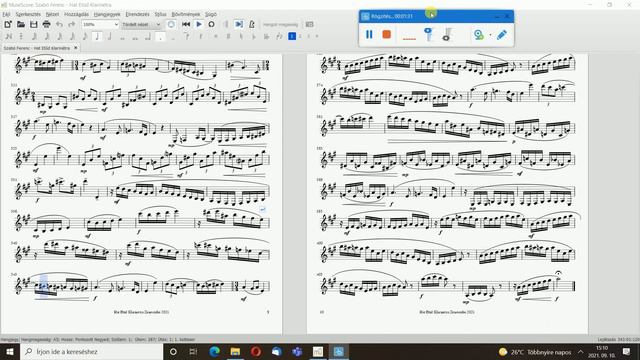Viewport: 640px width, 360px height.
Task: Open the Bővítmények menu
Action: click(x=186, y=14)
